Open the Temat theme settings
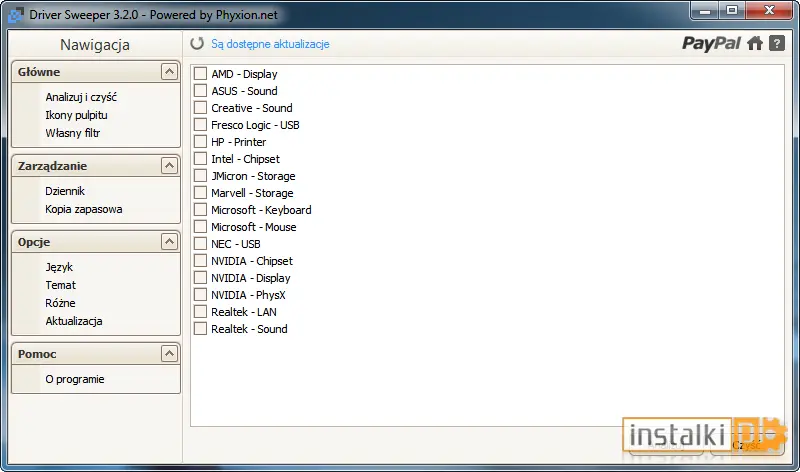This screenshot has width=800, height=472. (60, 285)
